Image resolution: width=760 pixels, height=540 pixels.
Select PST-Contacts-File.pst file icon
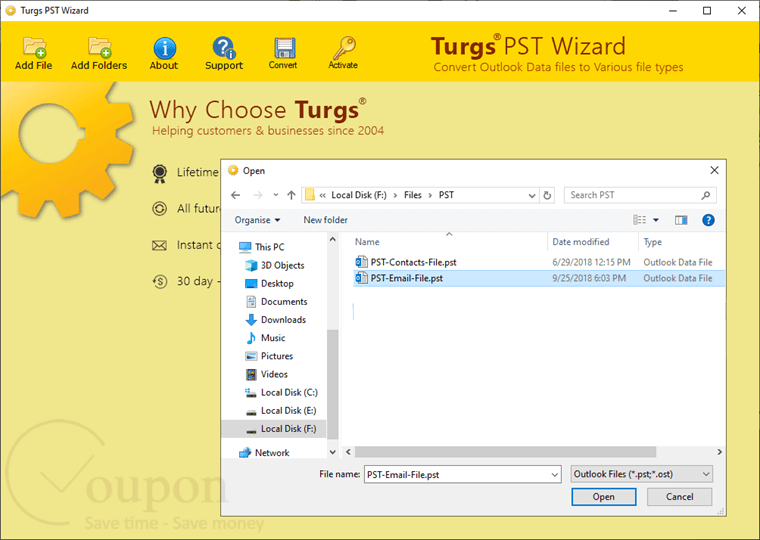(361, 262)
